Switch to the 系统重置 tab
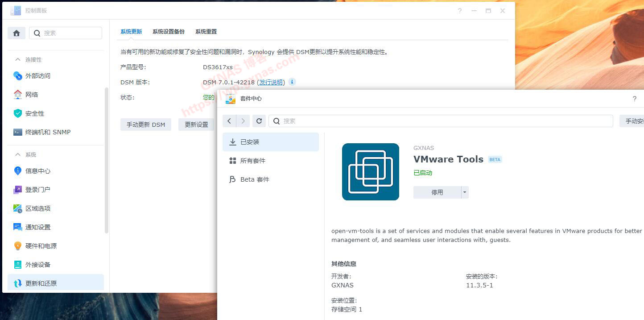This screenshot has width=644, height=320. pyautogui.click(x=206, y=32)
